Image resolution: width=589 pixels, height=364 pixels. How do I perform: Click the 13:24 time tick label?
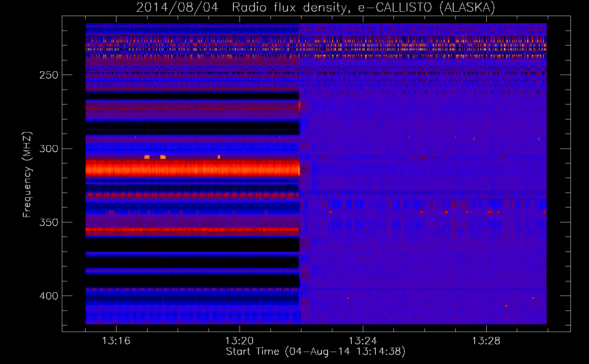point(363,341)
